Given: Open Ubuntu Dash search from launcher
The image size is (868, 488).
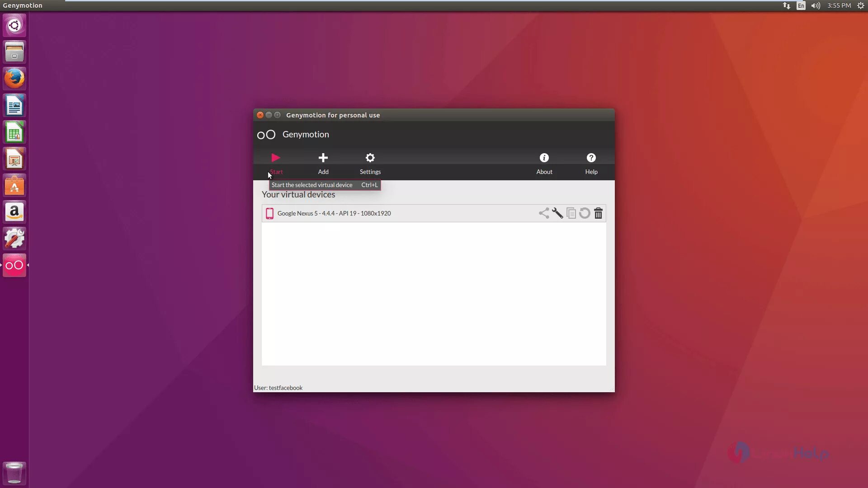Looking at the screenshot, I should 14,25.
